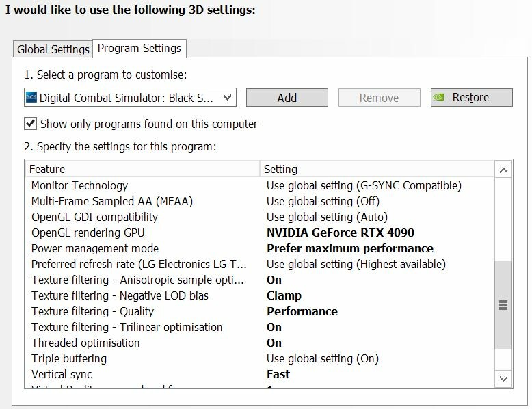Open the program selection dropdown
The height and width of the screenshot is (409, 532).
(130, 98)
